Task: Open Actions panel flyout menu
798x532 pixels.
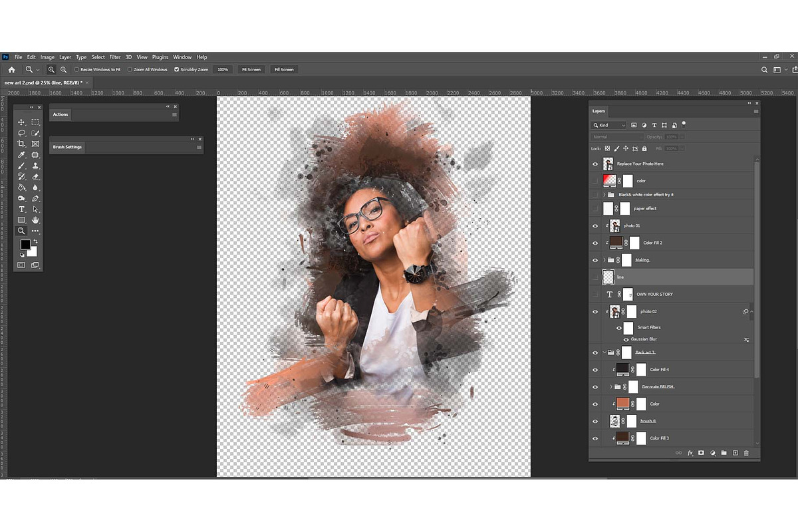Action: 175,114
